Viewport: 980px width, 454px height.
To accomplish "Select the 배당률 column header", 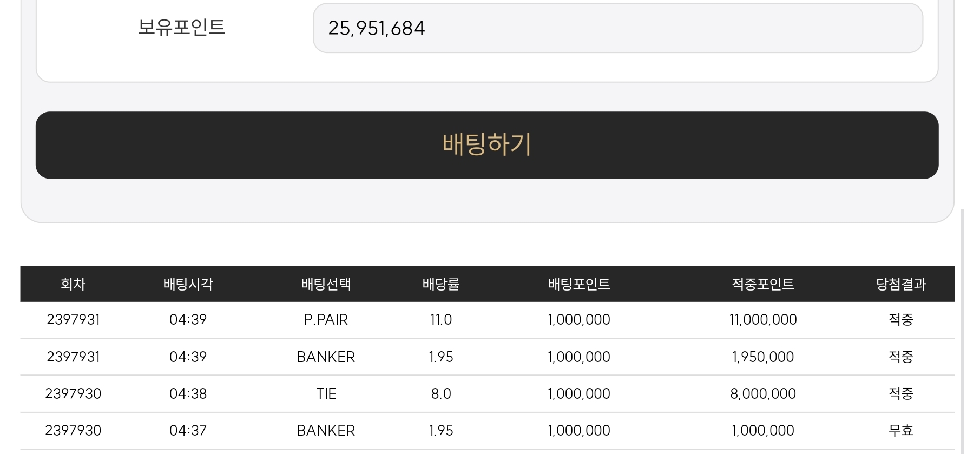I will click(441, 284).
